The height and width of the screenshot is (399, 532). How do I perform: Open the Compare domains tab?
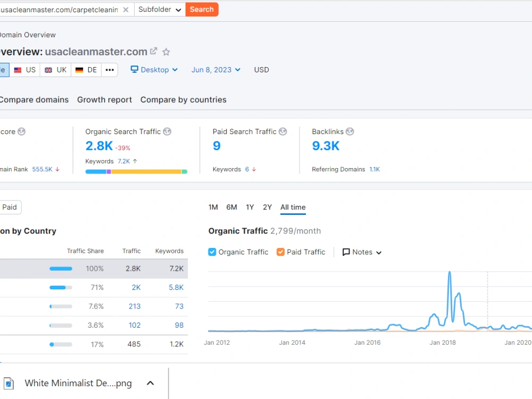pyautogui.click(x=34, y=100)
